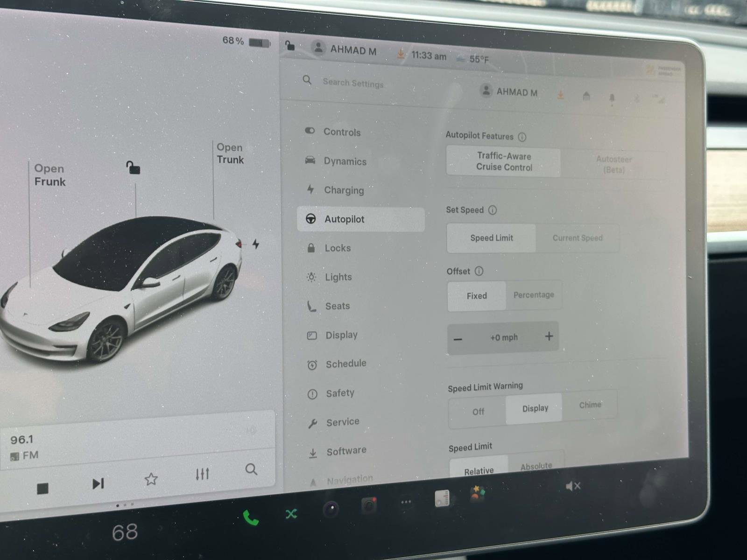Screen dimensions: 747x560
Task: Tap the software download icon in status bar
Action: tap(401, 54)
